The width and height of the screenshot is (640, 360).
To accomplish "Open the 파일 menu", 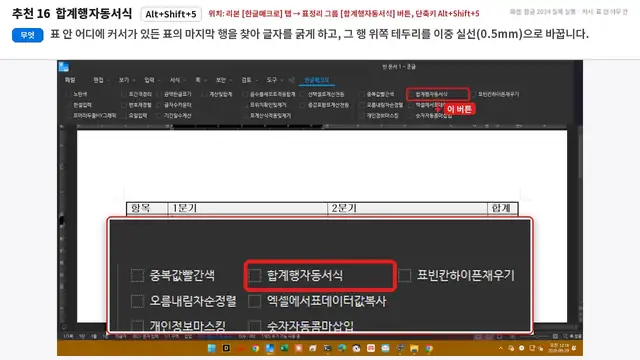I will point(70,80).
